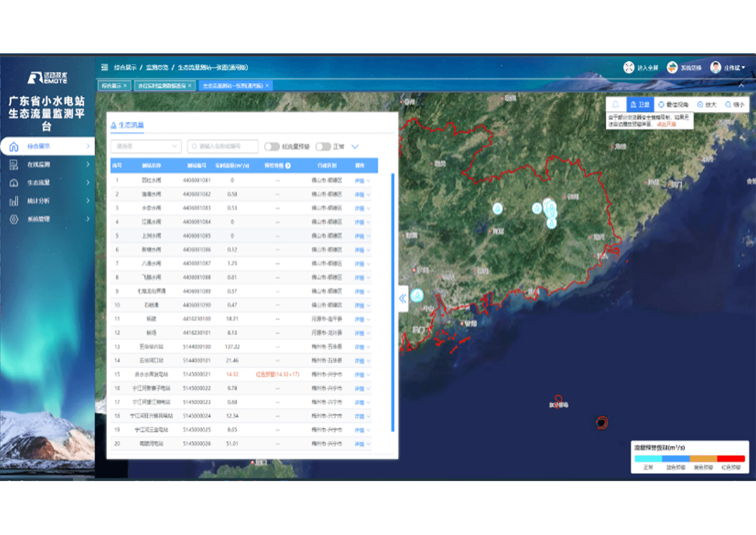Click the red swatch in warning legend
Viewport: 756px width, 535px height.
[x=731, y=459]
